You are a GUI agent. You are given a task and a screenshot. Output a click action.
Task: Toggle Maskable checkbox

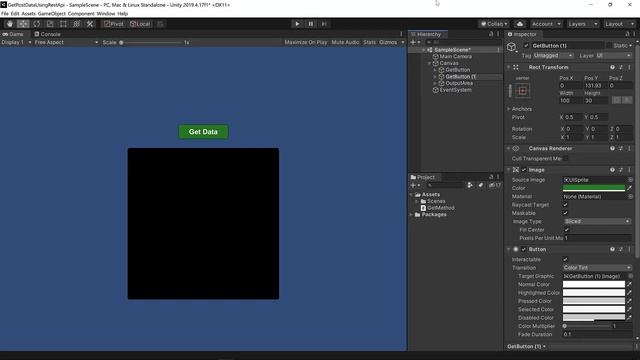point(565,213)
